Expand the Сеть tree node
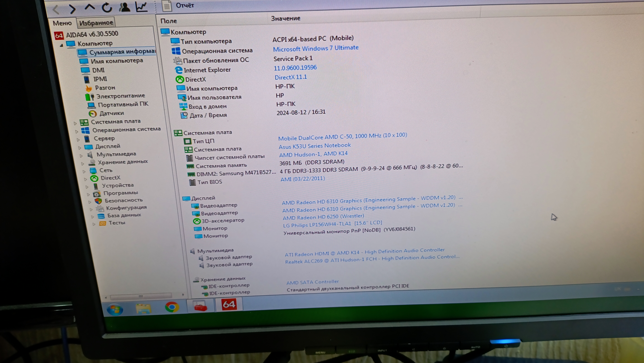The image size is (644, 363). (84, 172)
